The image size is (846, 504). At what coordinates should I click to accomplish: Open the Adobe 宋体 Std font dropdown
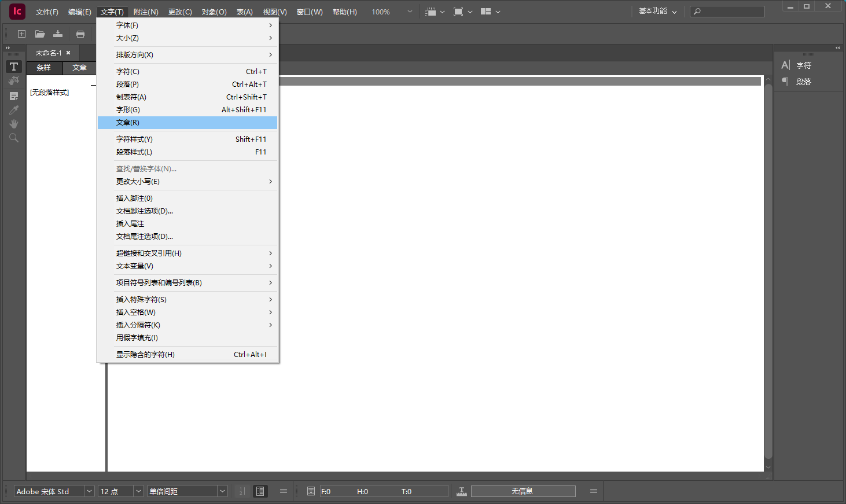pyautogui.click(x=52, y=491)
